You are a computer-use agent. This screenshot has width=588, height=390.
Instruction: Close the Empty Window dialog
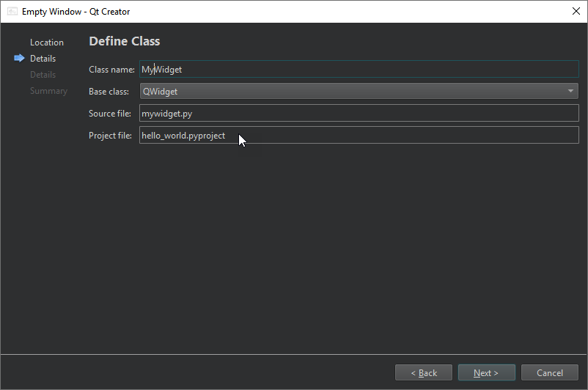pyautogui.click(x=575, y=12)
